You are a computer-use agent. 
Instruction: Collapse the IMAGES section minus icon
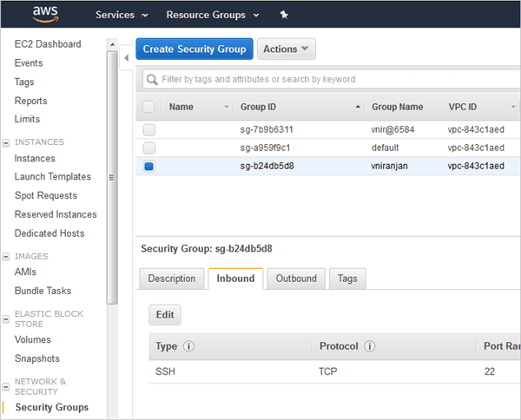pos(7,256)
